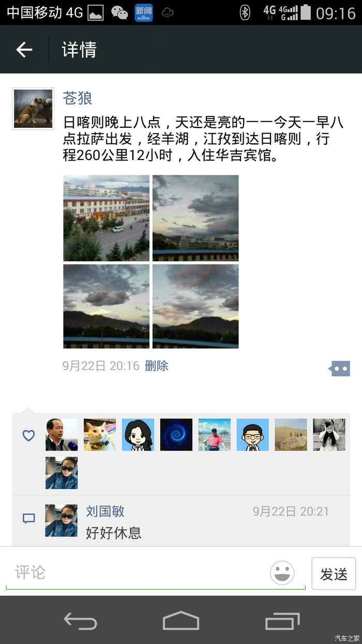View the cartoon girl liker avatar
The width and height of the screenshot is (362, 644).
pos(138,435)
